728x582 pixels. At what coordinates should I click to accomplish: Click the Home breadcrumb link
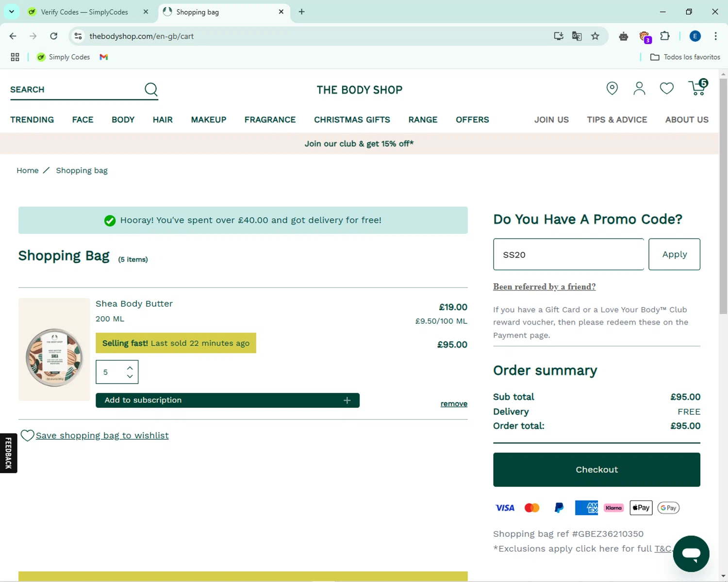pyautogui.click(x=28, y=170)
